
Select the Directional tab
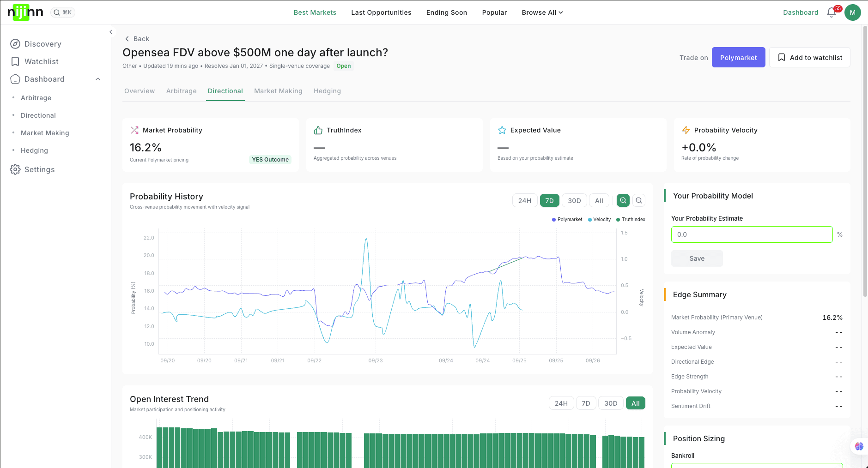[x=225, y=91]
